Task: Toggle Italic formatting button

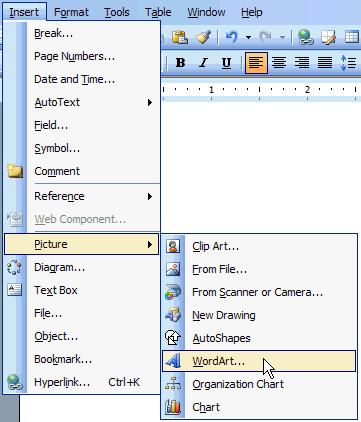Action: coord(203,63)
